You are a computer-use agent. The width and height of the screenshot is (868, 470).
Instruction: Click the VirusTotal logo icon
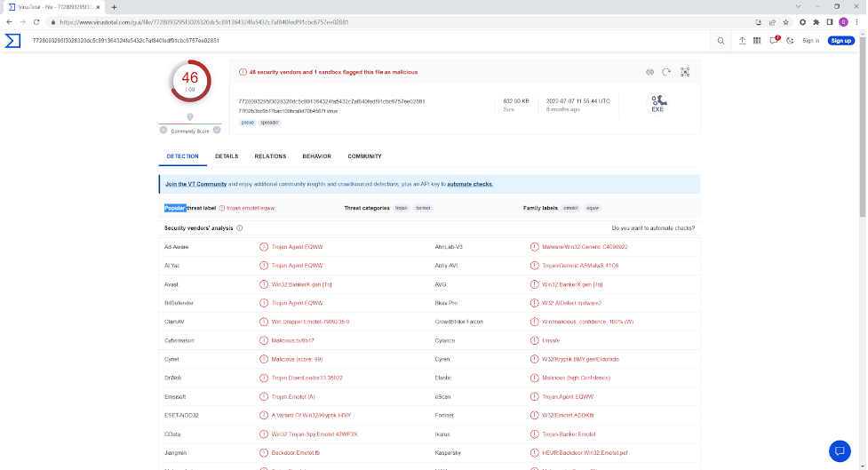[x=12, y=40]
